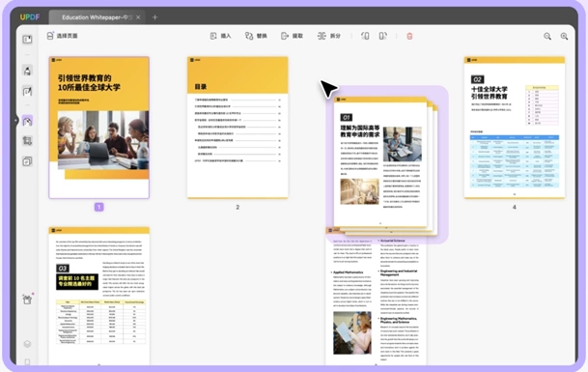This screenshot has height=372, width=588.
Task: Click the 拆分 split button
Action: click(329, 36)
